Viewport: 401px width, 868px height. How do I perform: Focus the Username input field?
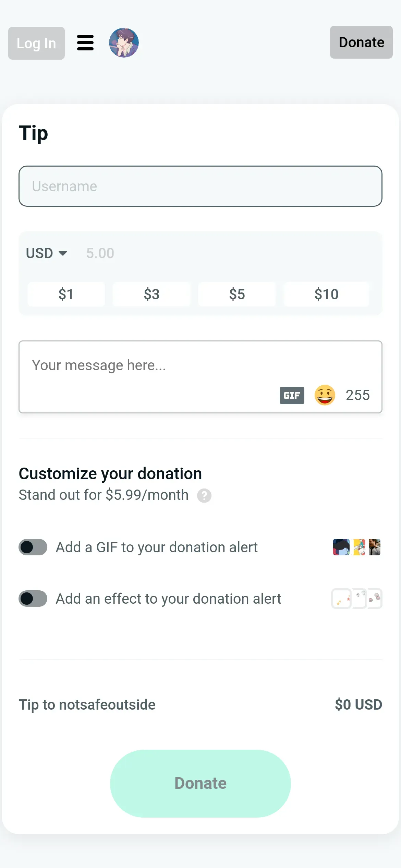coord(200,186)
